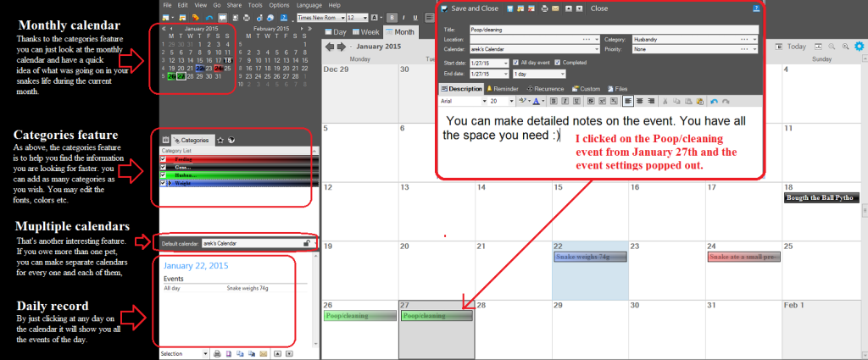Viewport: 868px width, 360px height.
Task: Click the delete event icon in event editor
Action: point(531,8)
